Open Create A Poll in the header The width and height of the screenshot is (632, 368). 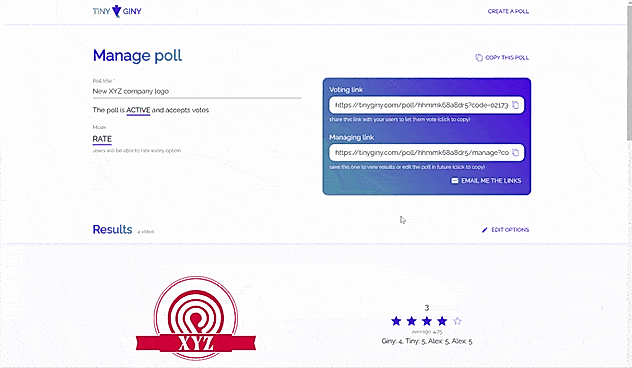point(508,11)
